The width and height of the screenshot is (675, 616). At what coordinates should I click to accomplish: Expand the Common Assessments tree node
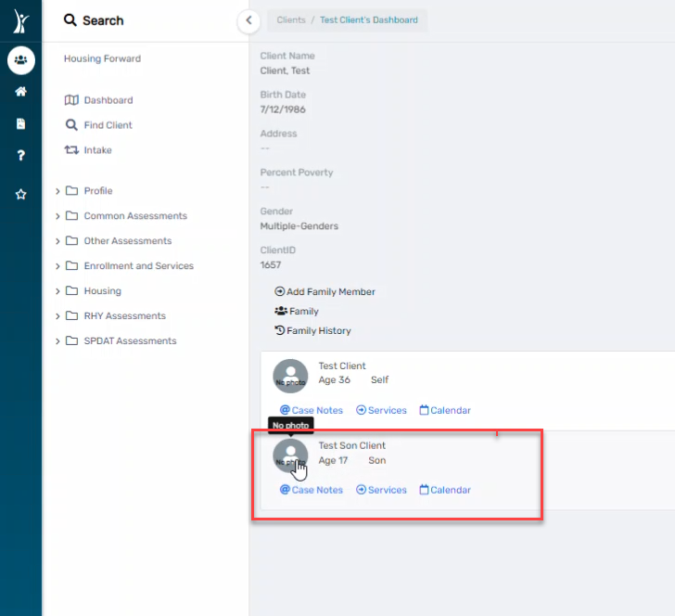click(57, 216)
